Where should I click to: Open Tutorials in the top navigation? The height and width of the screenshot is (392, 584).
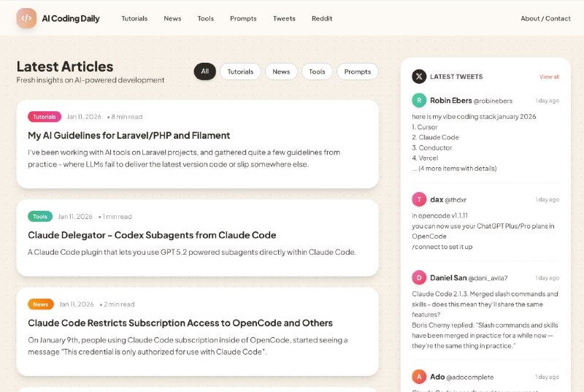[x=134, y=18]
